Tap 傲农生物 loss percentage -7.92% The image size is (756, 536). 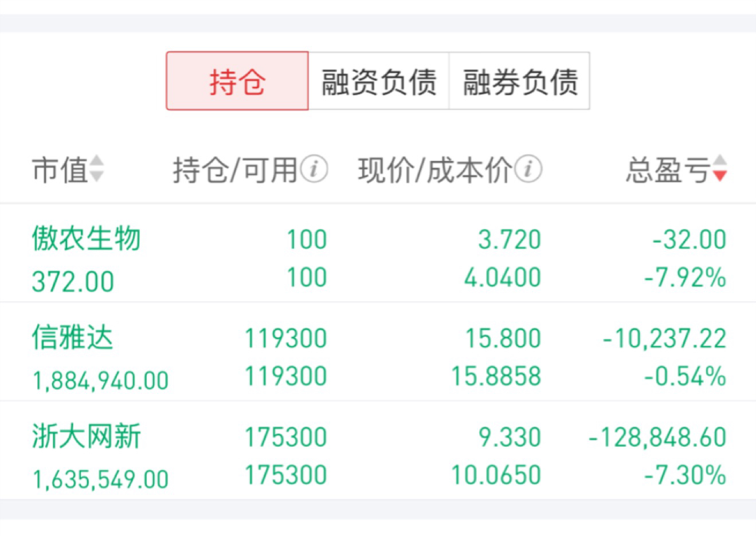pyautogui.click(x=686, y=278)
